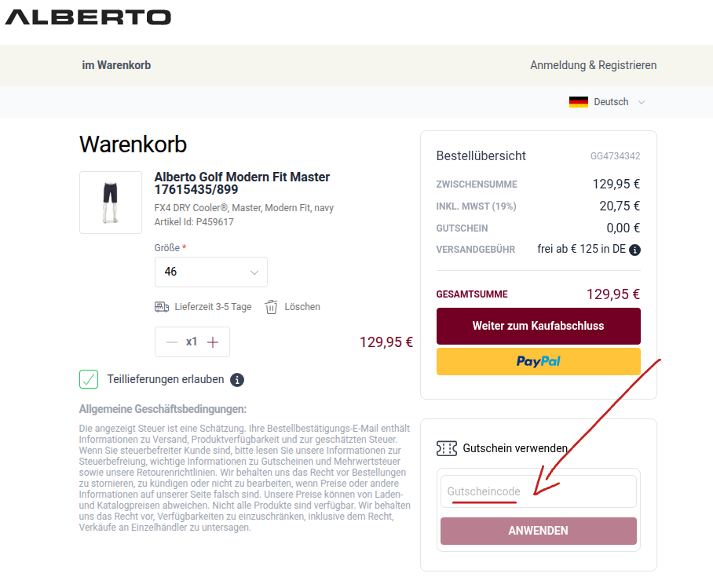Image resolution: width=713 pixels, height=588 pixels.
Task: Decrease quantity with the minus icon
Action: pyautogui.click(x=172, y=342)
